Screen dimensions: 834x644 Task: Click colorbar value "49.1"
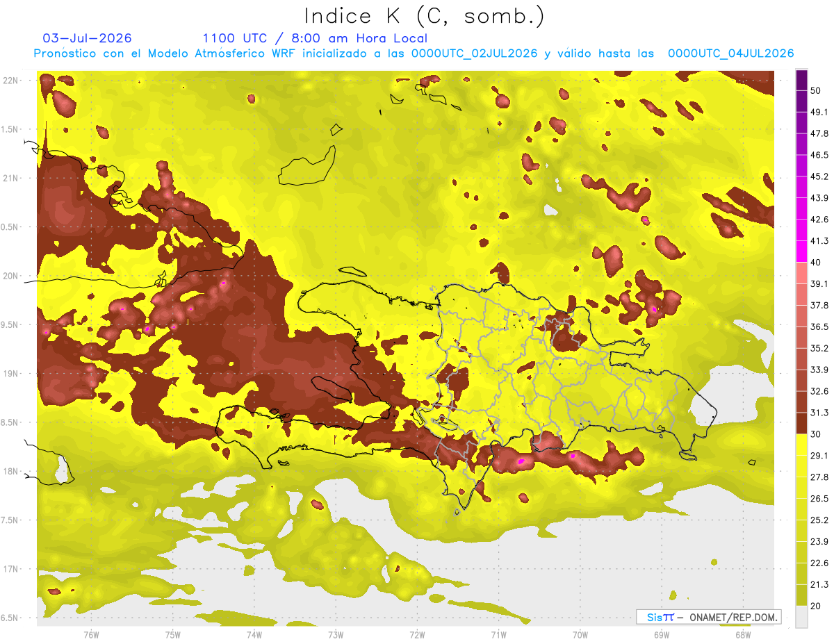pos(819,112)
